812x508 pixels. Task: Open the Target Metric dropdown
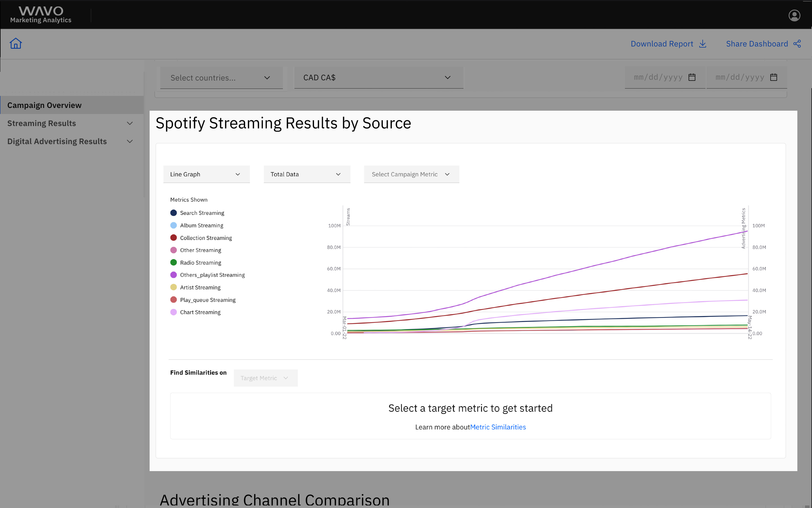[265, 378]
